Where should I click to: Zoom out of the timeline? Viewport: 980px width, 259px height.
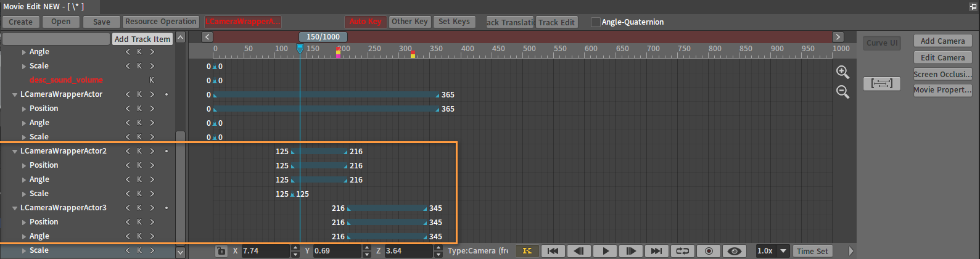click(x=842, y=92)
